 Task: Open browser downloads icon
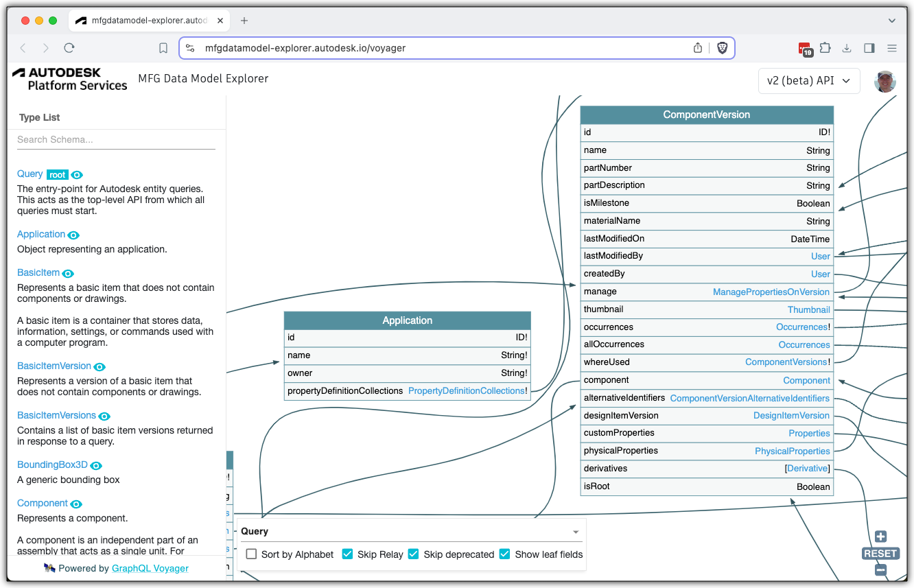[x=847, y=48]
